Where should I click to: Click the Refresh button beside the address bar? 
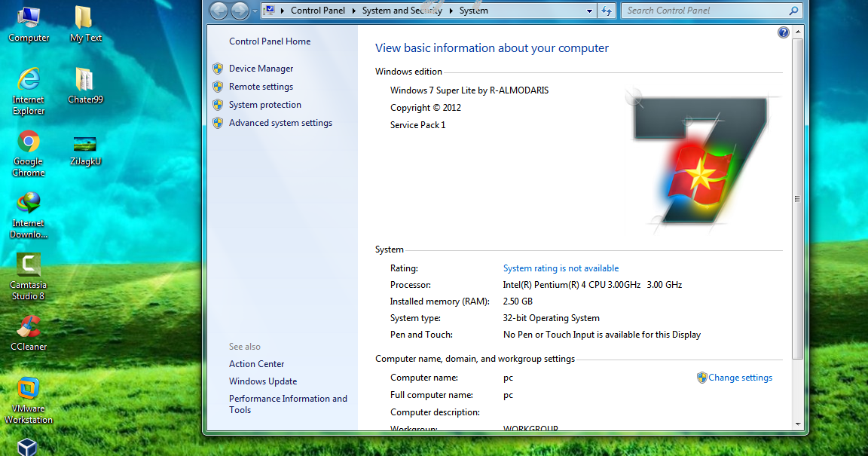click(x=607, y=11)
